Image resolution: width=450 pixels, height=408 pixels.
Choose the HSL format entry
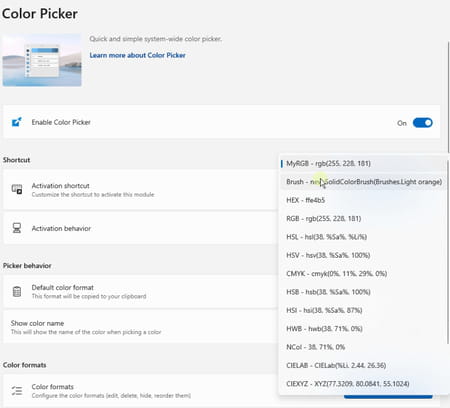[x=363, y=237]
